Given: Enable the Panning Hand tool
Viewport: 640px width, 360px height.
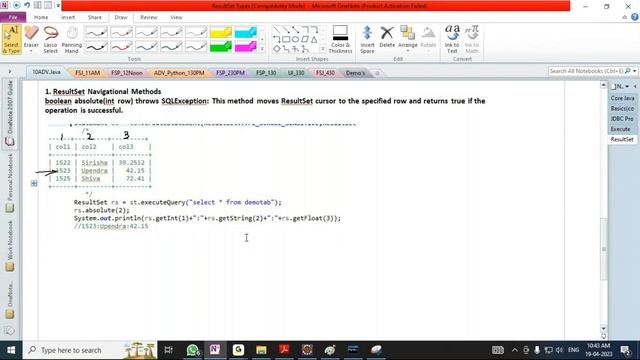Looking at the screenshot, I should click(72, 40).
